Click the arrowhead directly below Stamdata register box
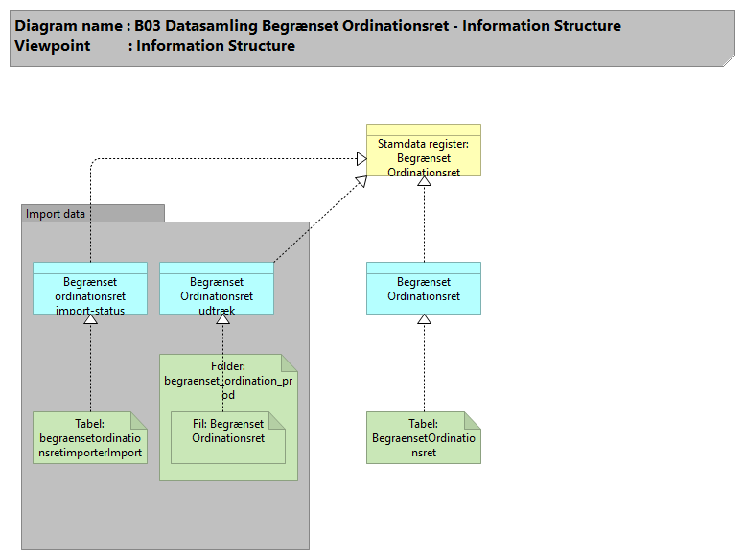Viewport: 745px width, 560px height. (x=424, y=182)
